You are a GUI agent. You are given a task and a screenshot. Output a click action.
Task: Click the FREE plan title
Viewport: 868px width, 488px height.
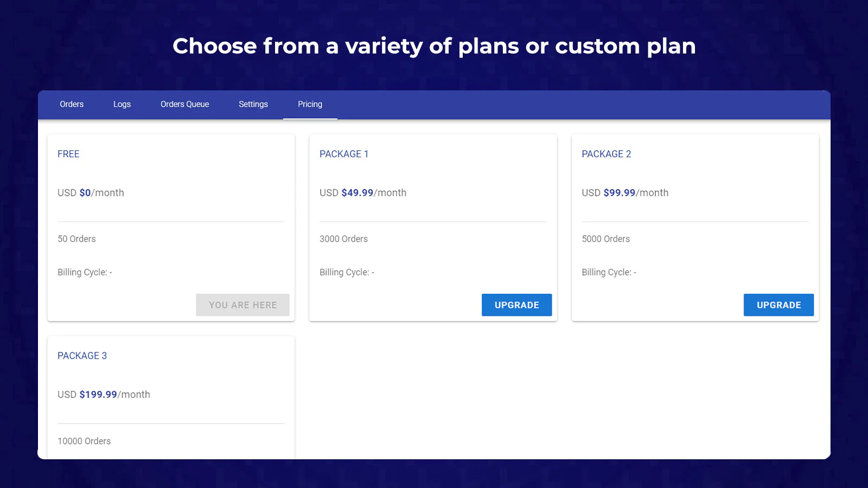point(68,154)
